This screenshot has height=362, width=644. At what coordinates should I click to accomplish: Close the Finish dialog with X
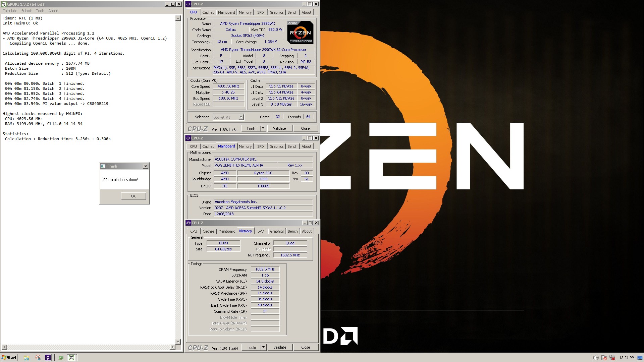click(x=146, y=166)
